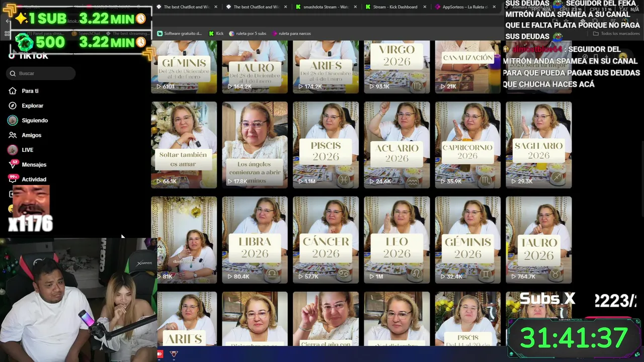Screen dimensions: 644x362
Task: Open Los ángeles comienzan a abrir caminos video
Action: [x=255, y=145]
